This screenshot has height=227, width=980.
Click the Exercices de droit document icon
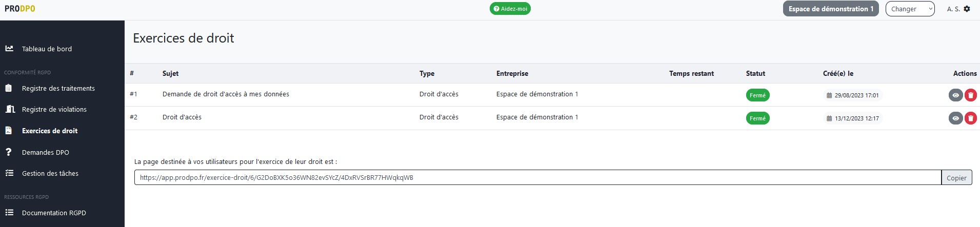coord(9,131)
